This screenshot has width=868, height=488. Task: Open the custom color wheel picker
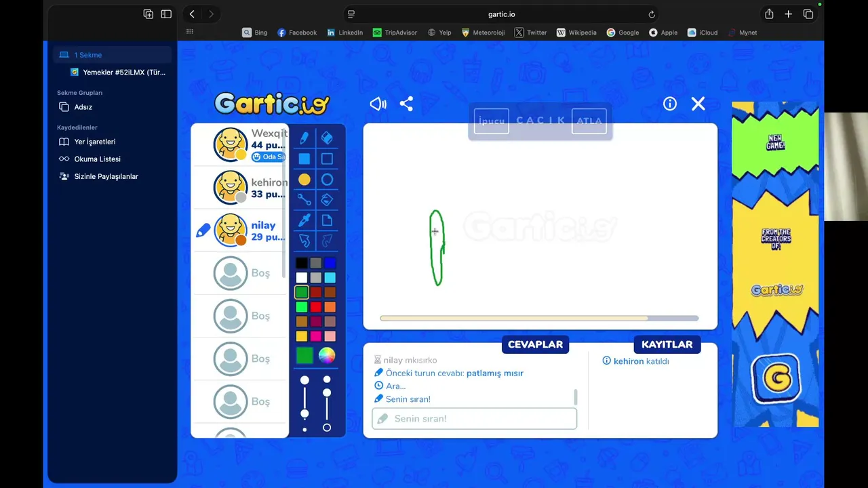pos(327,355)
